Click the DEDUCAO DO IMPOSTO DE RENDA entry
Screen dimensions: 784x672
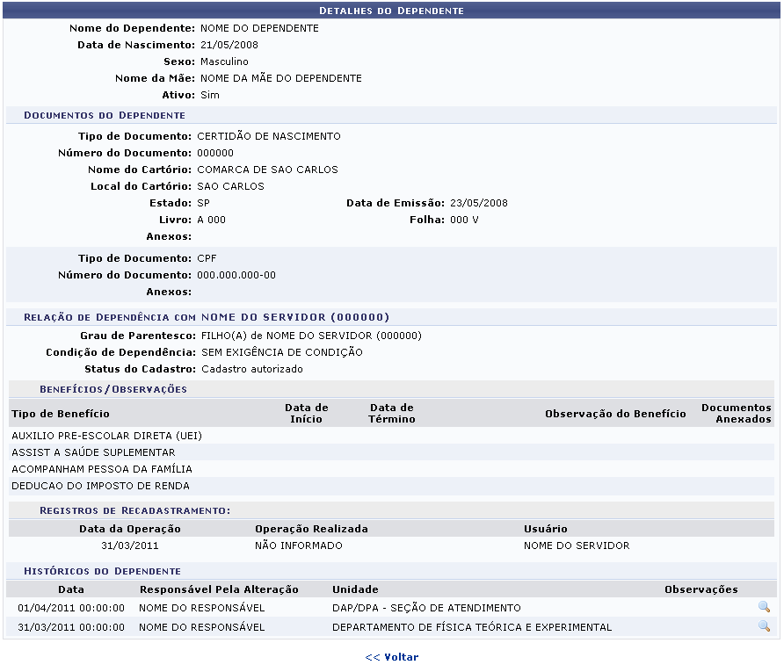(x=100, y=486)
